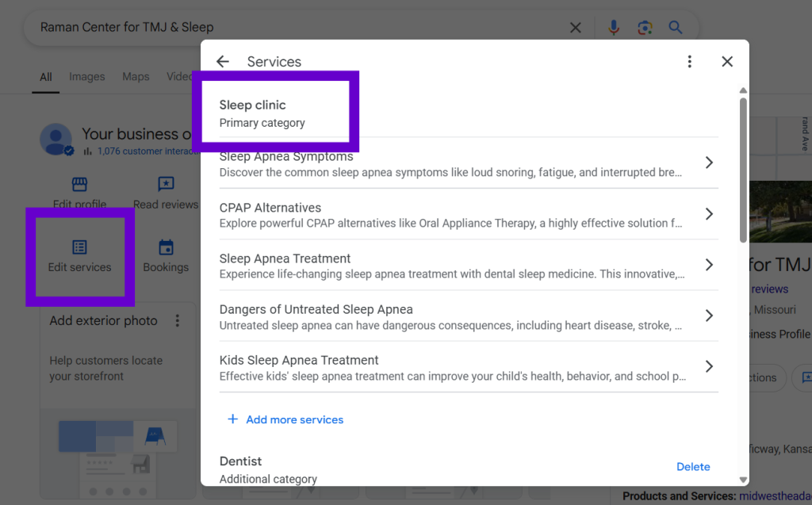Viewport: 812px width, 505px height.
Task: Clear the search query with the X icon
Action: coord(576,27)
